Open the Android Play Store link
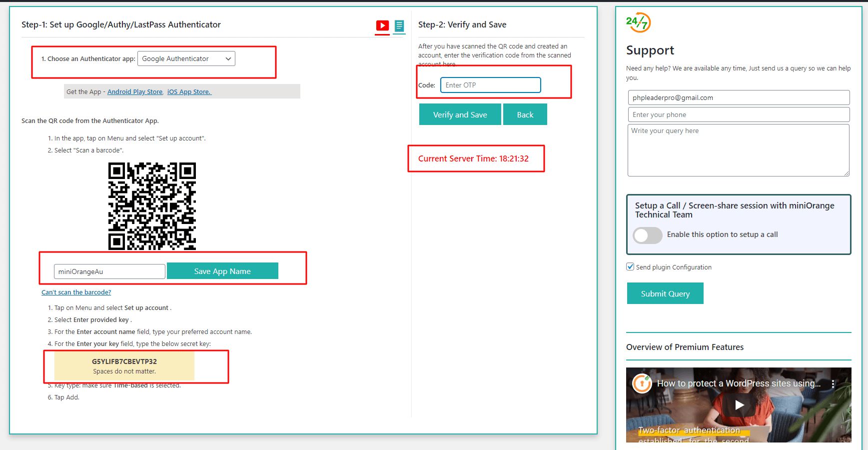 click(135, 92)
